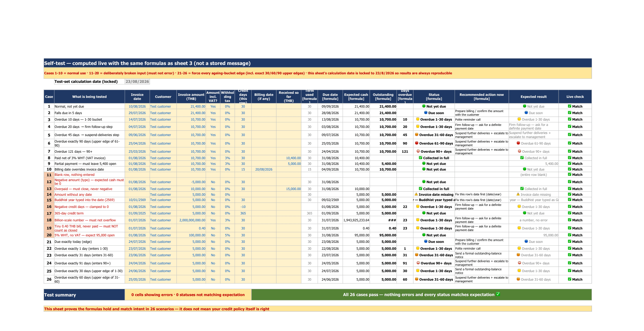Screen dimensions: 644x331
Task: Click invoice amount 2,000,000,000.00 in case 18
Action: click(191, 220)
